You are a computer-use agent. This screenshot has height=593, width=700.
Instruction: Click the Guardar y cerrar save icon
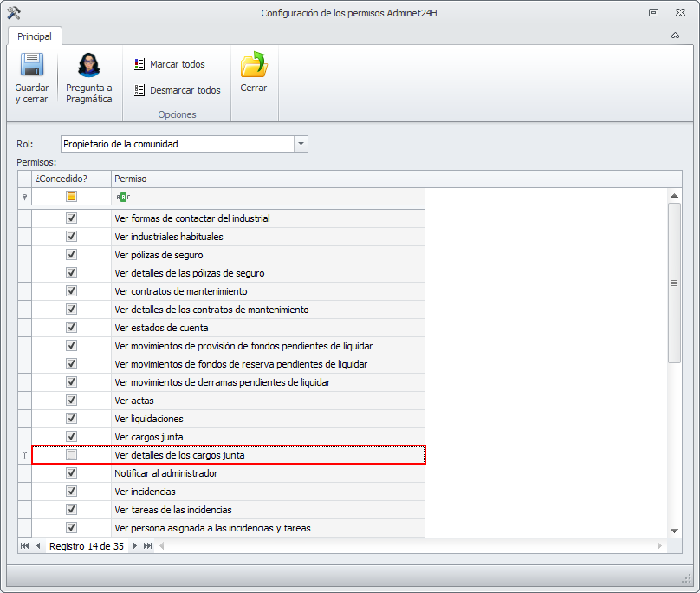(x=32, y=65)
